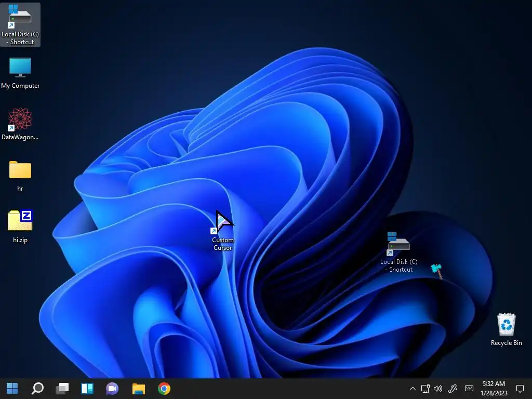
Task: Open network status in system tray
Action: click(x=425, y=389)
